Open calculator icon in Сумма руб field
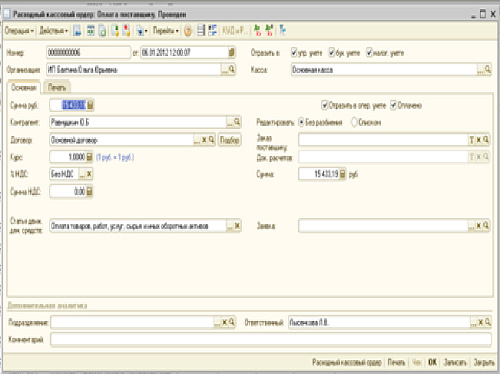 [90, 105]
